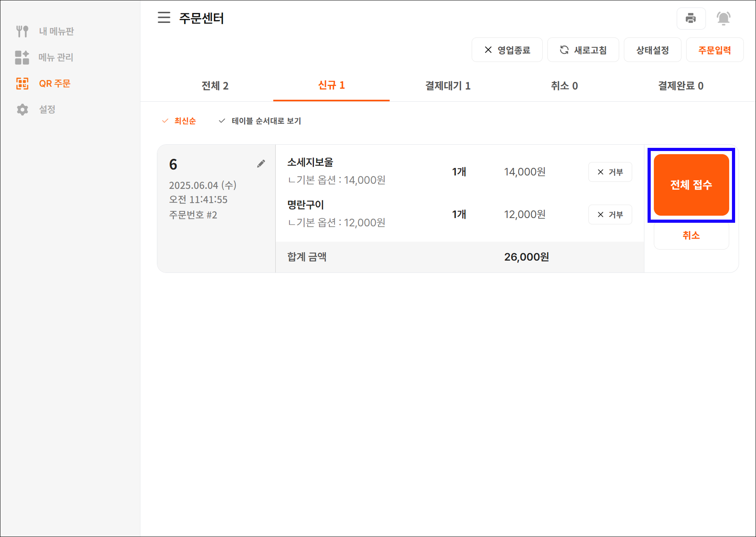
Task: Click the table number 6 heading
Action: pos(173,164)
